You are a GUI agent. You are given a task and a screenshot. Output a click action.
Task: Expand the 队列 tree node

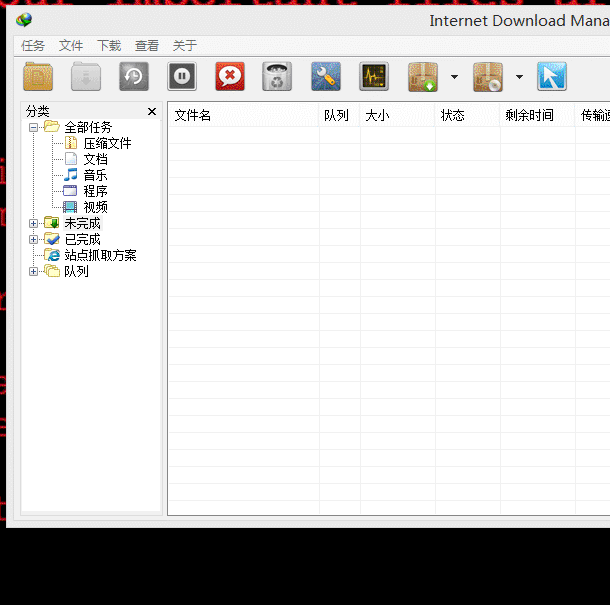pyautogui.click(x=33, y=271)
